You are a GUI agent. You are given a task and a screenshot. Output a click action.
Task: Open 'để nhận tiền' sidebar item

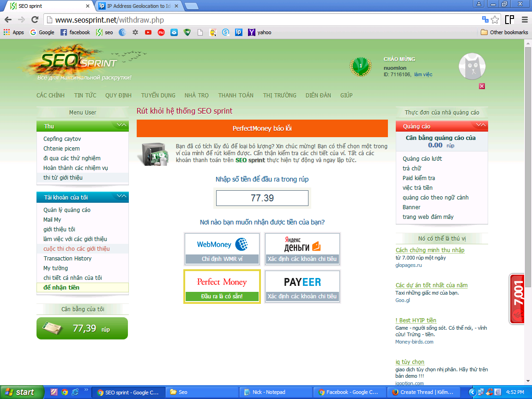(83, 287)
